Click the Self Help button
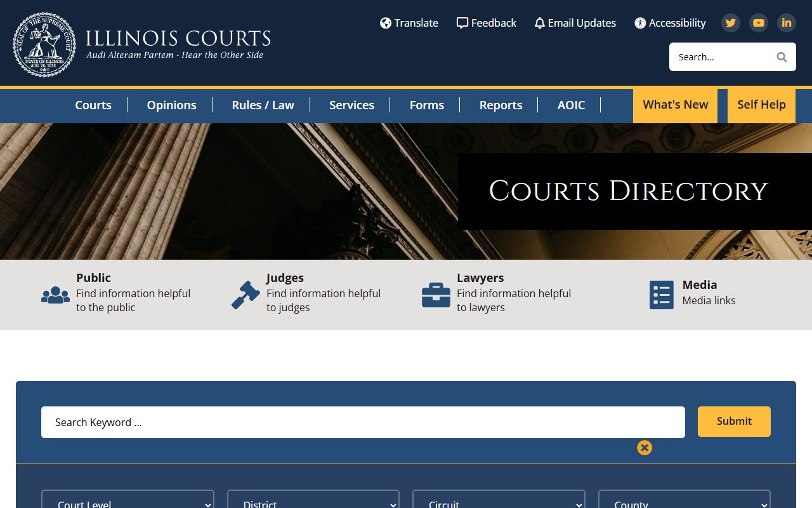 click(761, 105)
